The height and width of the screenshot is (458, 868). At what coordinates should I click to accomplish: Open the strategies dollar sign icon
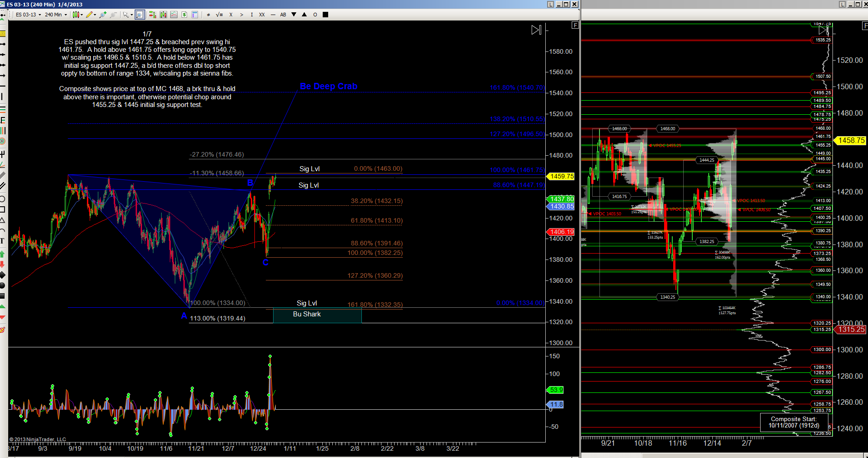point(184,15)
